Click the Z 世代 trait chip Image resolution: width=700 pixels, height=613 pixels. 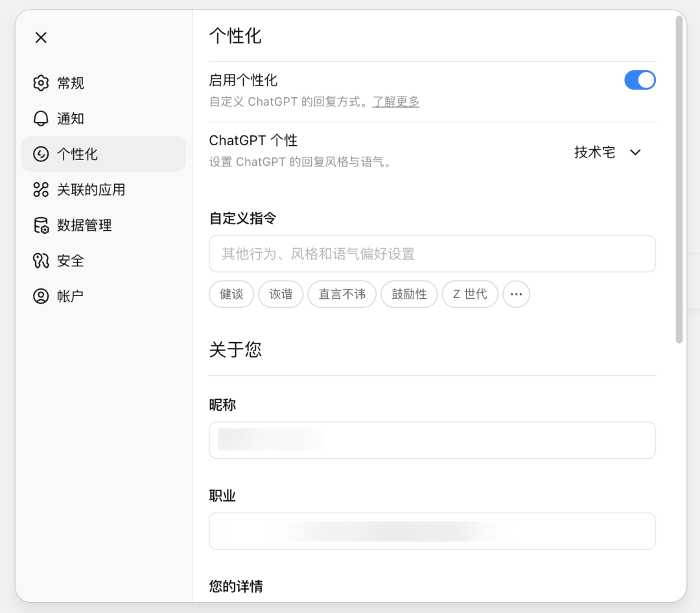pyautogui.click(x=470, y=294)
